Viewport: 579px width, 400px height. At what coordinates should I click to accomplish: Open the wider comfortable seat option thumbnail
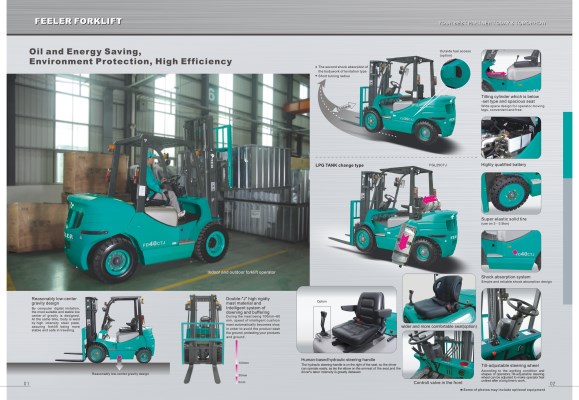[439, 298]
